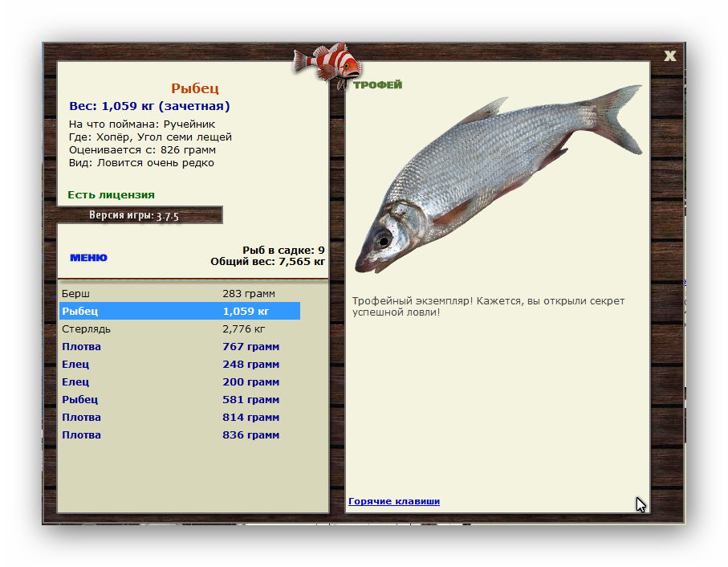Open the МЕНЮ link
The width and height of the screenshot is (728, 567).
88,258
